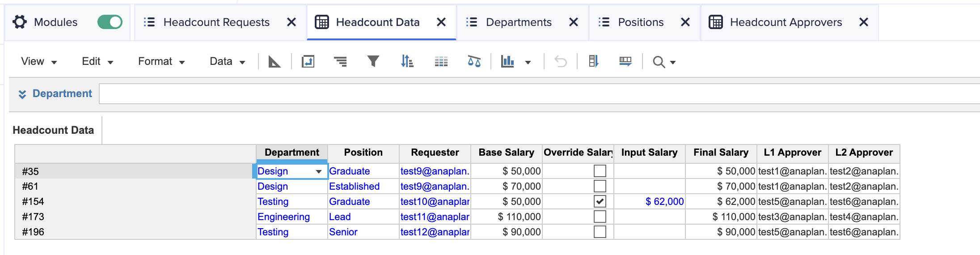Close the Headcount Approvers tab
The image size is (980, 255).
click(x=864, y=22)
